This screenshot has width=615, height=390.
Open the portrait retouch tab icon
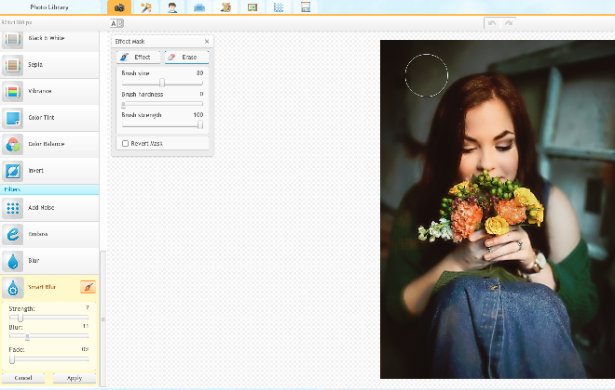click(x=172, y=7)
